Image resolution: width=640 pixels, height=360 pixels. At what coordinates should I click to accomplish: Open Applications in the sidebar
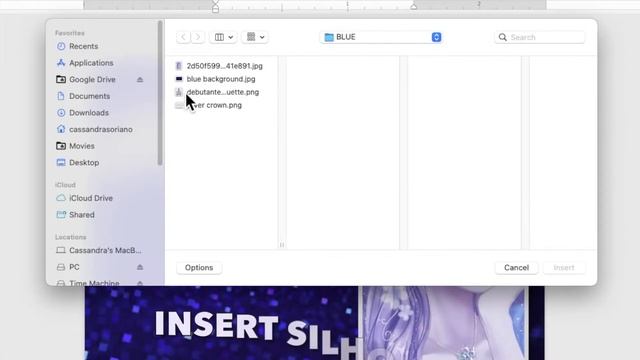click(91, 63)
